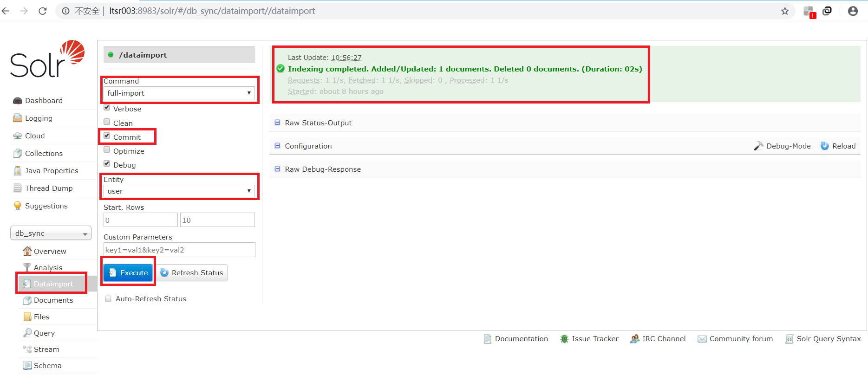Click the /dataimport handler header
The width and height of the screenshot is (868, 376).
pyautogui.click(x=179, y=55)
